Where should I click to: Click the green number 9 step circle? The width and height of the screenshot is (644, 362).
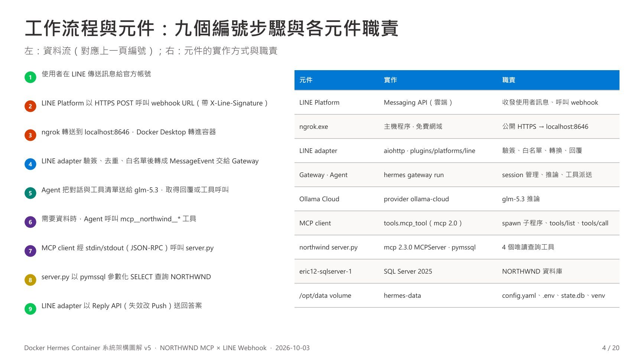(x=30, y=309)
